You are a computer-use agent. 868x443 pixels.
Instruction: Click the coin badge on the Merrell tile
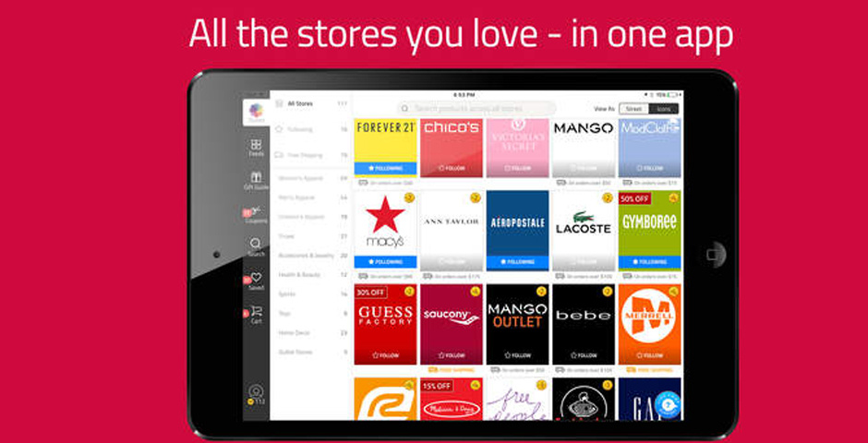click(674, 292)
